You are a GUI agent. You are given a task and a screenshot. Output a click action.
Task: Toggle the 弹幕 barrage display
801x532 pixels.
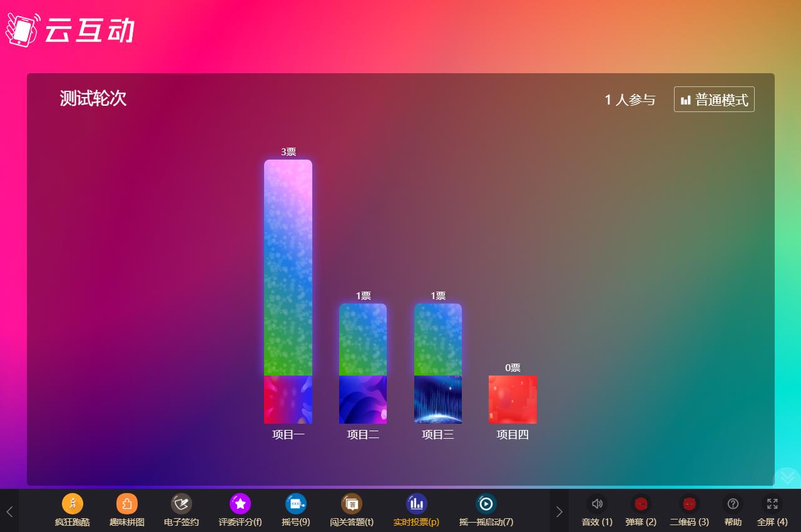(641, 504)
